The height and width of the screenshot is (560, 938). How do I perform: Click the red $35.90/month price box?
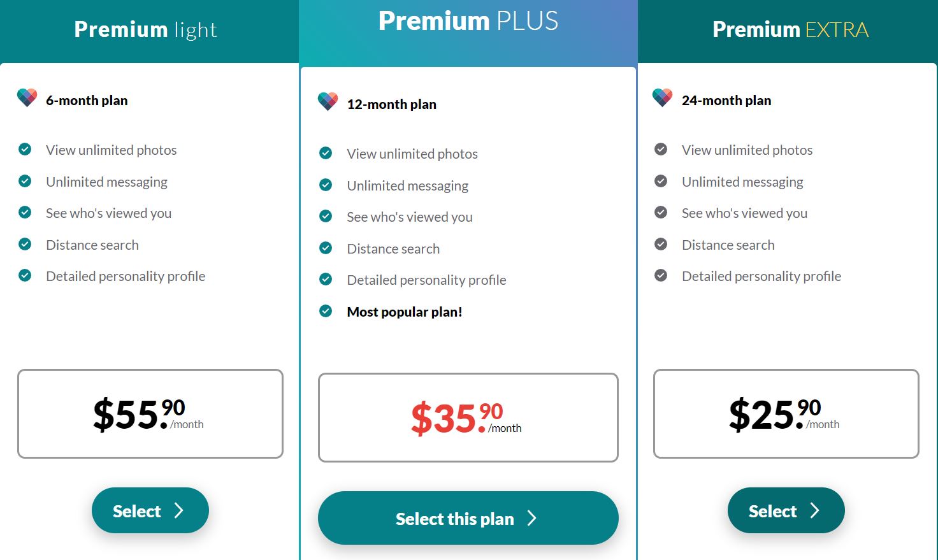[468, 417]
